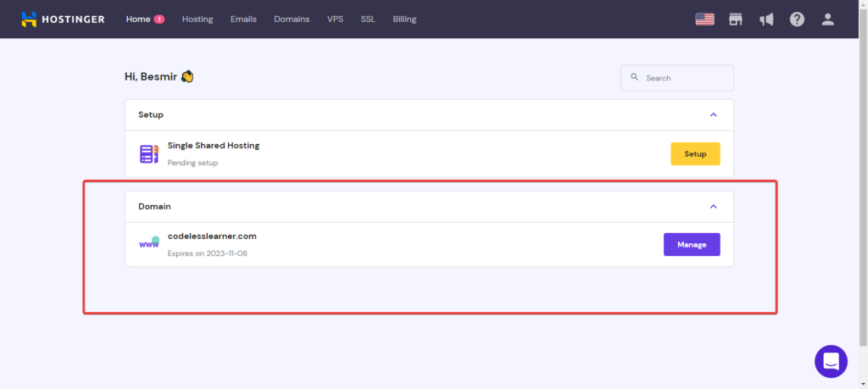Open the Emails menu item
The width and height of the screenshot is (868, 389).
click(243, 19)
